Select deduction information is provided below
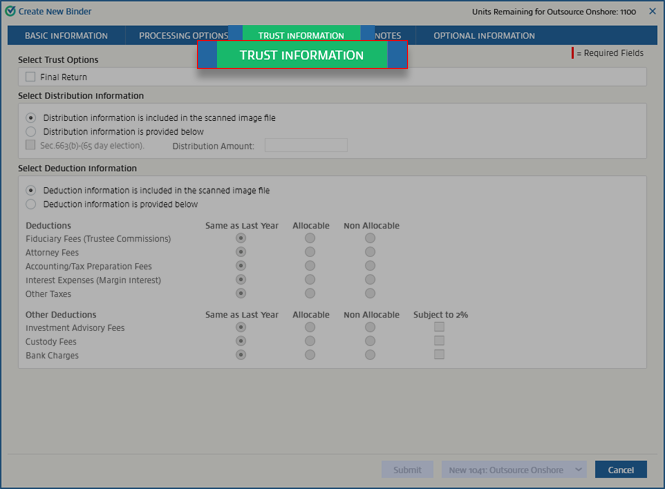This screenshot has width=665, height=489. (x=31, y=204)
